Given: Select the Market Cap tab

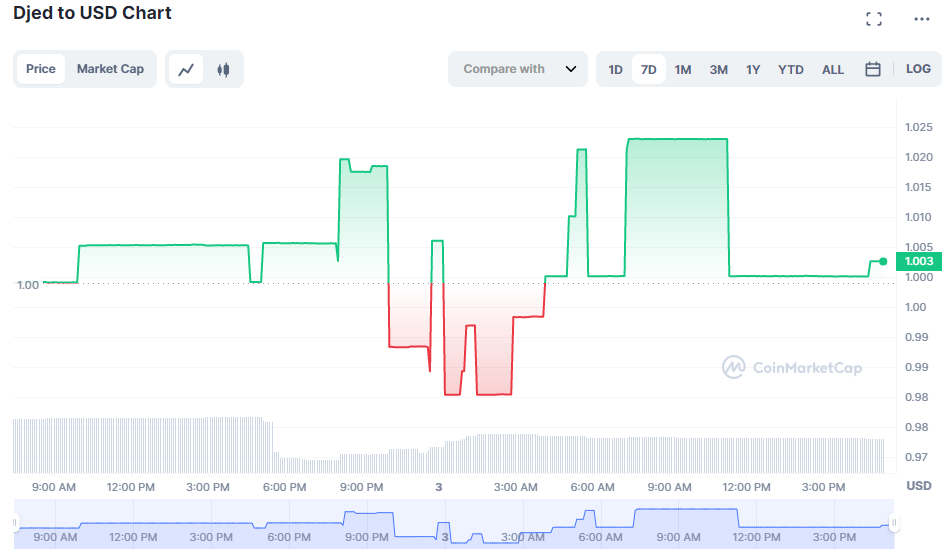Looking at the screenshot, I should click(110, 69).
